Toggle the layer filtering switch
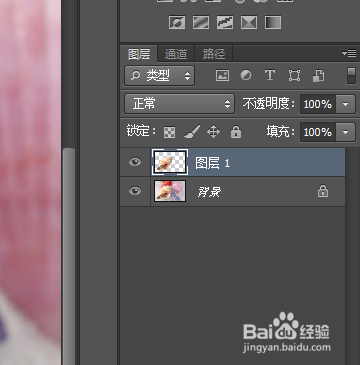Viewport: 360px width, 365px height. tap(351, 76)
